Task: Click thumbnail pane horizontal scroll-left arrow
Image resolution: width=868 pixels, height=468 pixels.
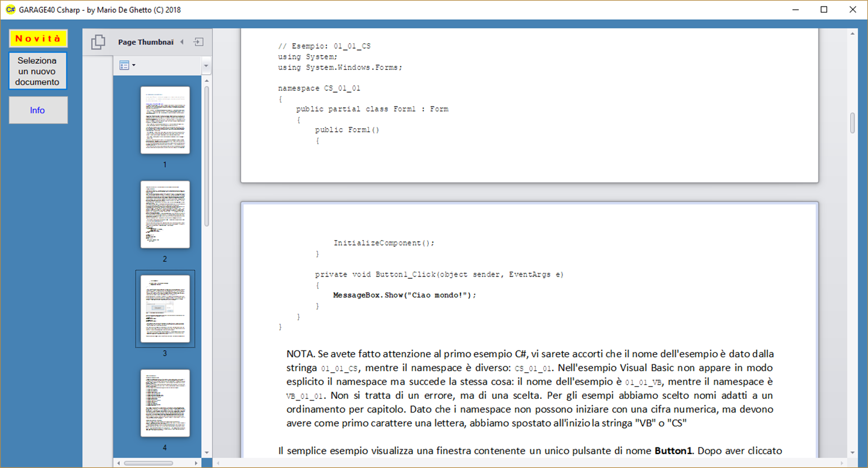Action: pos(119,463)
